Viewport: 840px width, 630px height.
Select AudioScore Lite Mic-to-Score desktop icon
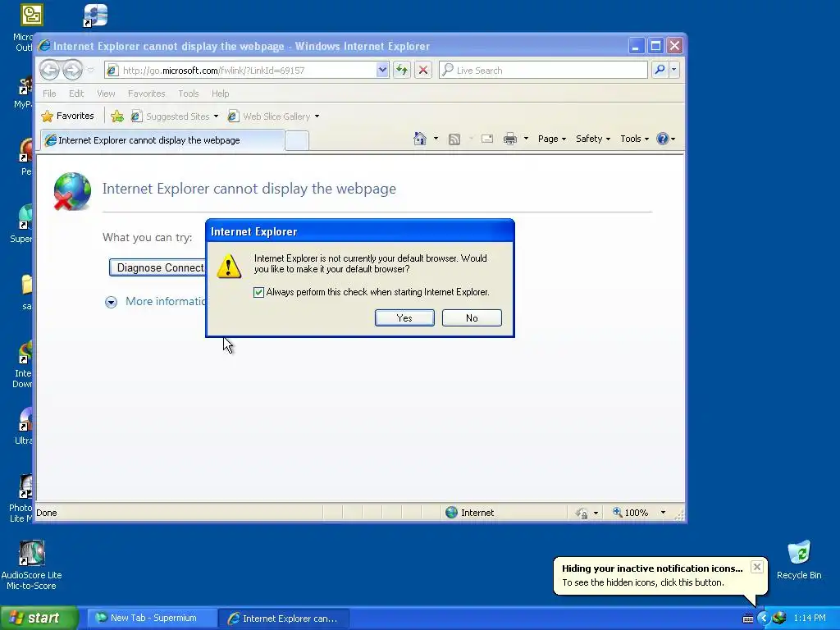31,565
